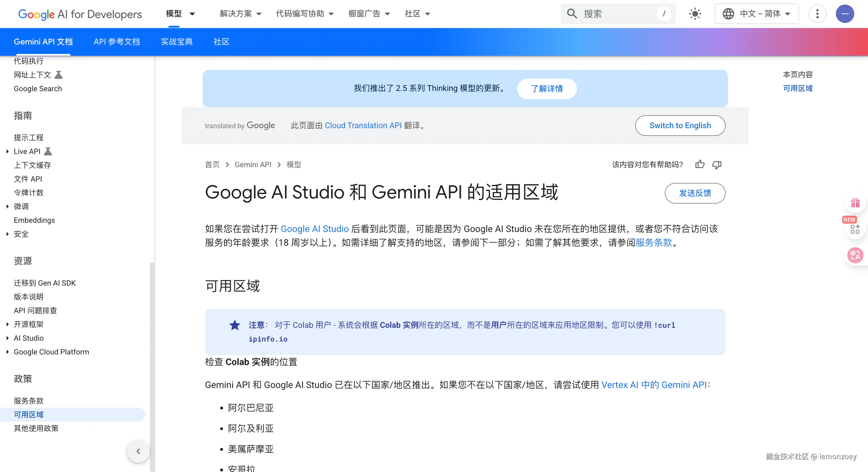Image resolution: width=868 pixels, height=472 pixels.
Task: Click the 了解详情 banner button
Action: point(547,89)
